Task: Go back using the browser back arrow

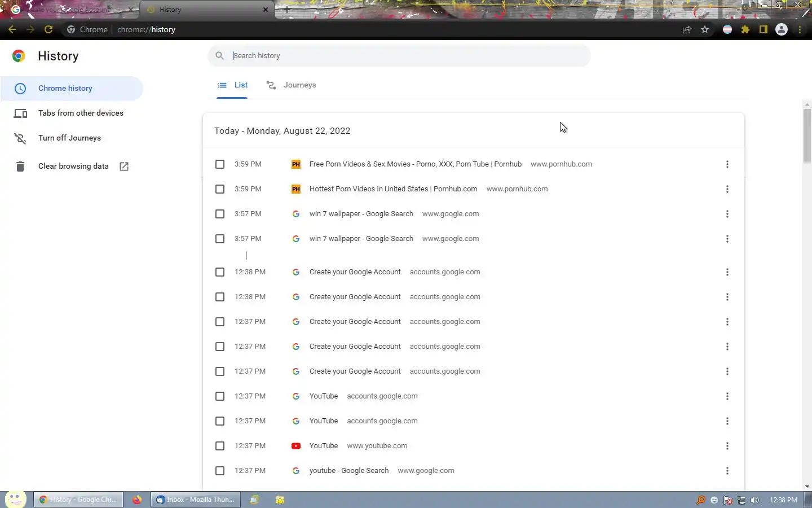Action: pos(12,29)
